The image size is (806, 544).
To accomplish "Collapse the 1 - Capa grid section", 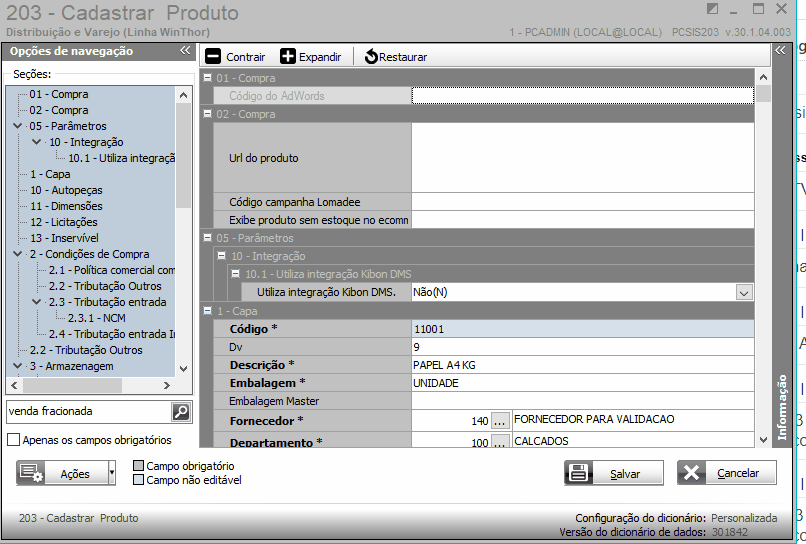I will click(208, 311).
